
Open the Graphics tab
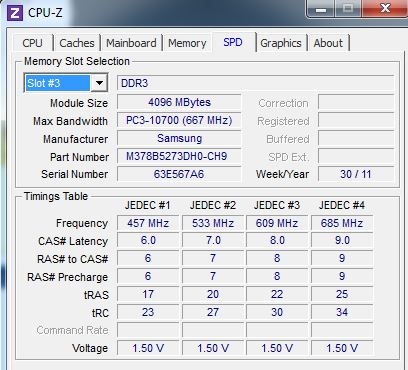(x=281, y=43)
